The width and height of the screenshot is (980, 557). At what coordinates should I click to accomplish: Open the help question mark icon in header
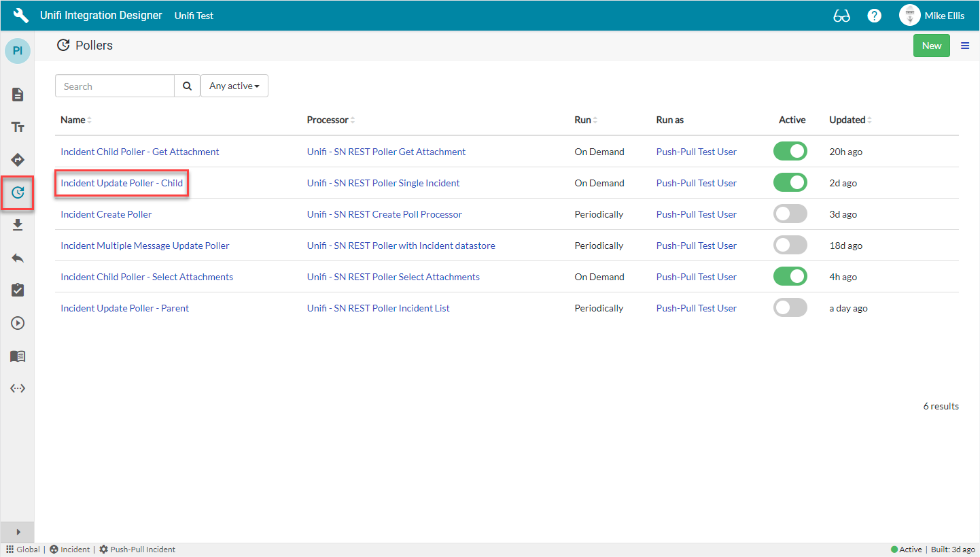point(874,15)
